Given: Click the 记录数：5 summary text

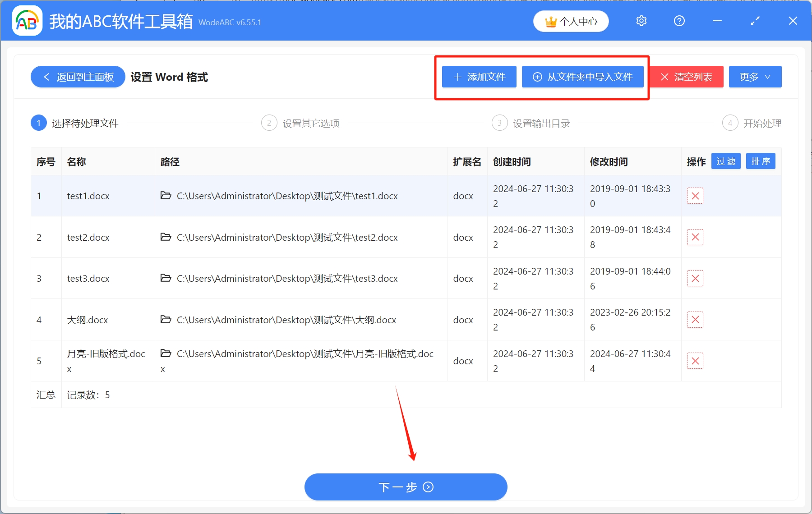Looking at the screenshot, I should tap(88, 395).
